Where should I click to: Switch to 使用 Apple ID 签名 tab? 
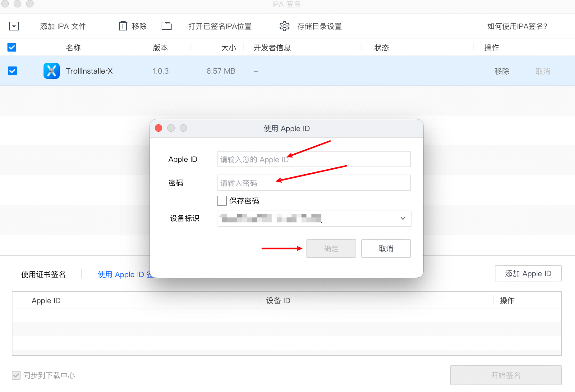point(125,274)
